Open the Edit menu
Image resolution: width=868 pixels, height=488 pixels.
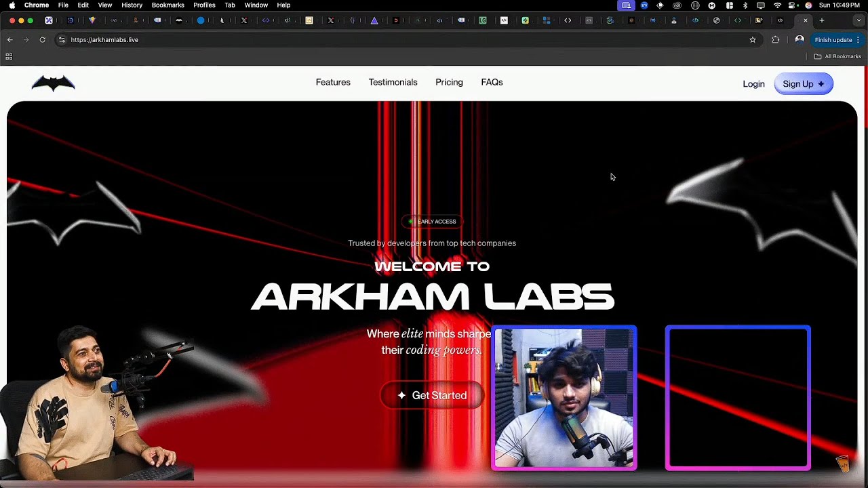83,5
